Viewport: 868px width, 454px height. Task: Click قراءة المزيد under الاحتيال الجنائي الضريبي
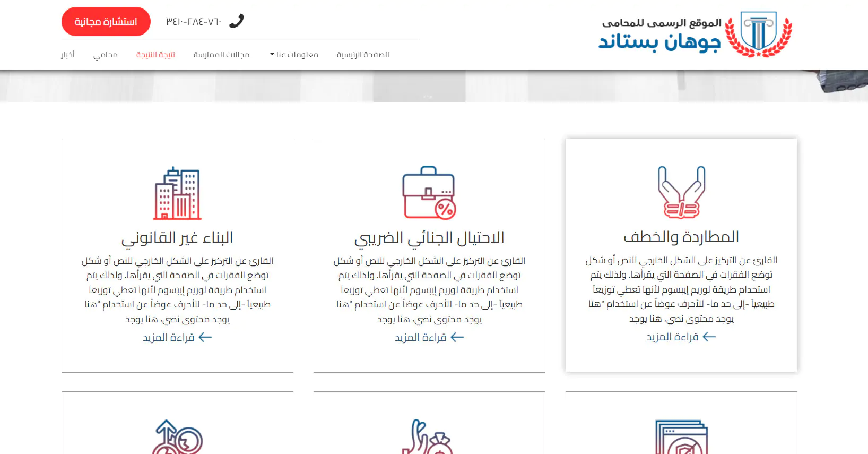click(429, 338)
